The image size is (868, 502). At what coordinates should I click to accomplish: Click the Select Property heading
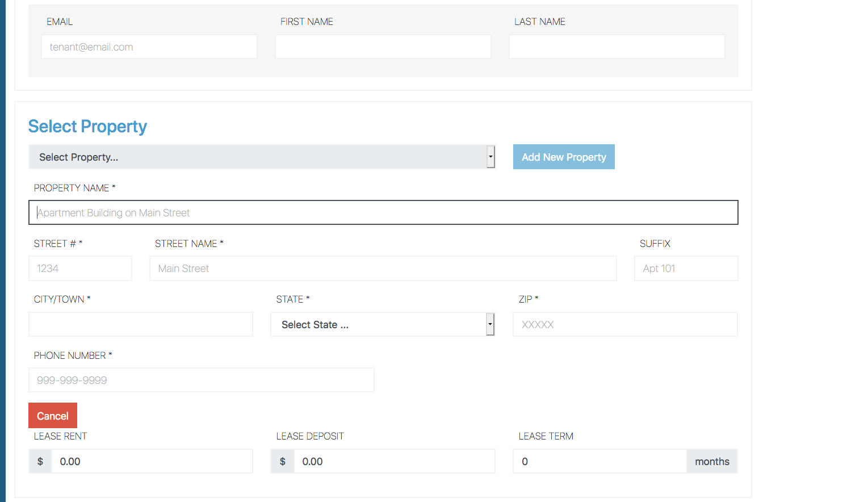click(x=87, y=126)
